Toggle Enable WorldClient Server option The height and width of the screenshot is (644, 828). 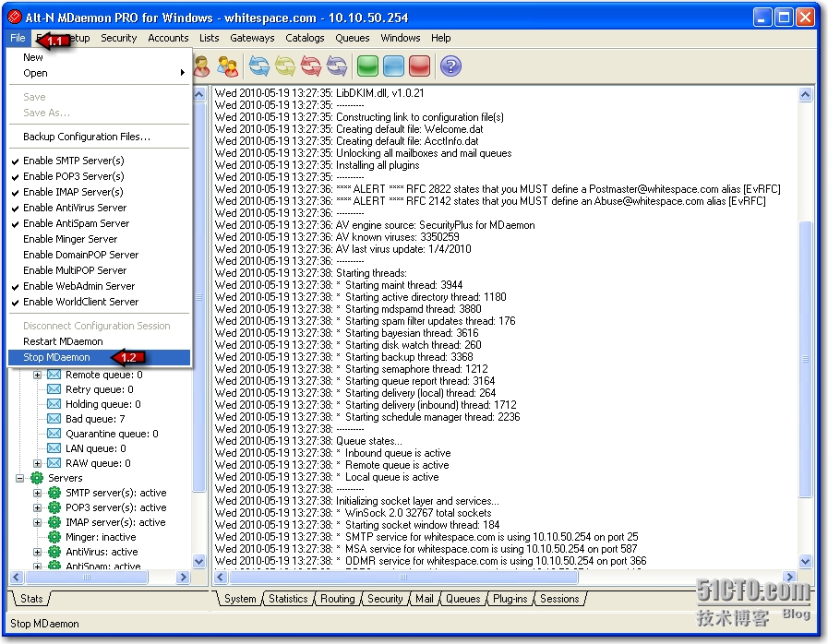(x=100, y=302)
